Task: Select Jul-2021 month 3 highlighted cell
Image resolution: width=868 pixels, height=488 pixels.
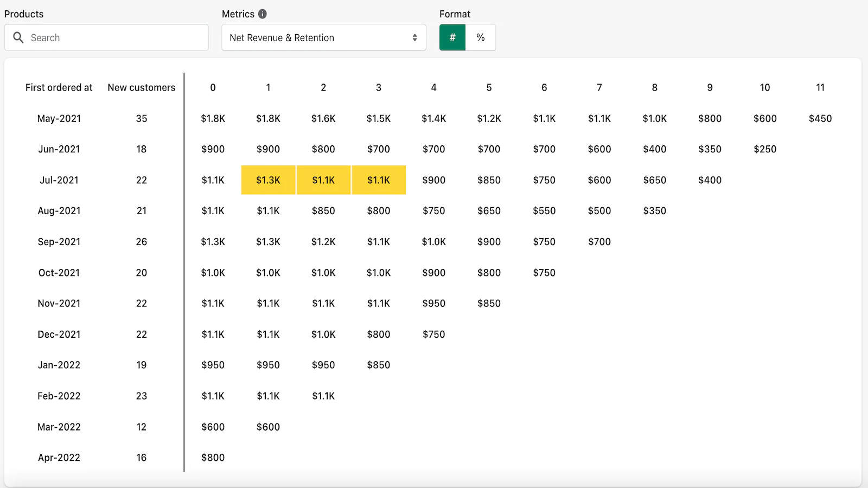Action: click(379, 180)
